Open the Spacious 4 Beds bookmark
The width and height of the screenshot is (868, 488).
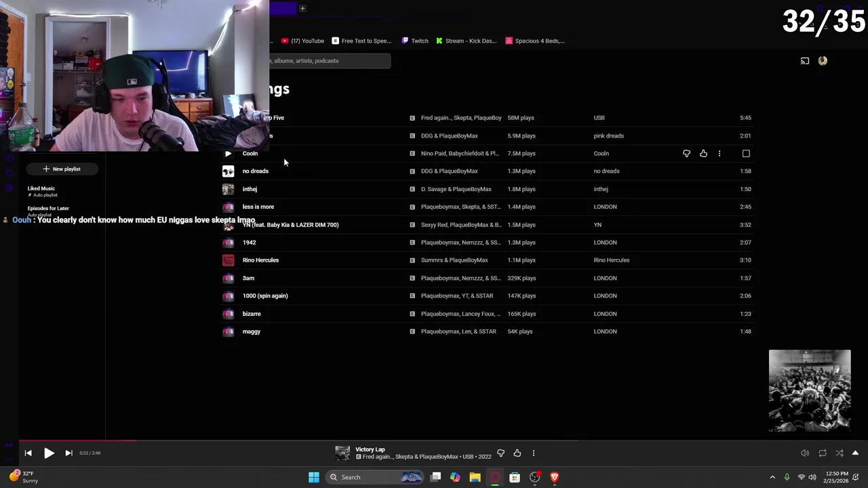coord(535,41)
